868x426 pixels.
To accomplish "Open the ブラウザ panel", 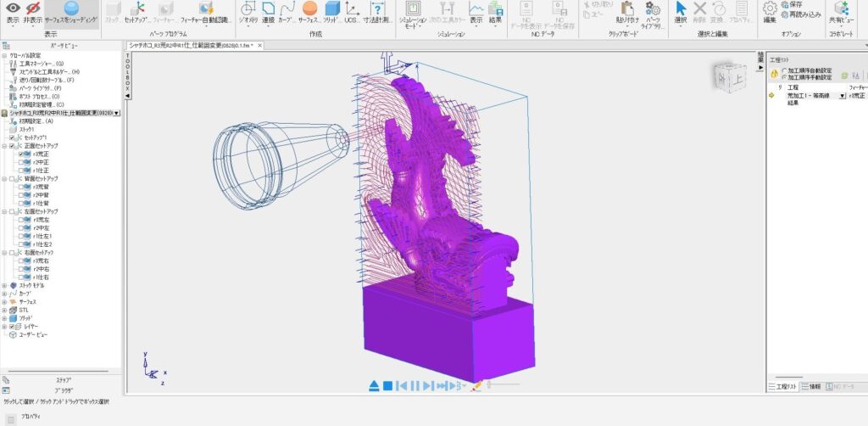I will coord(64,390).
